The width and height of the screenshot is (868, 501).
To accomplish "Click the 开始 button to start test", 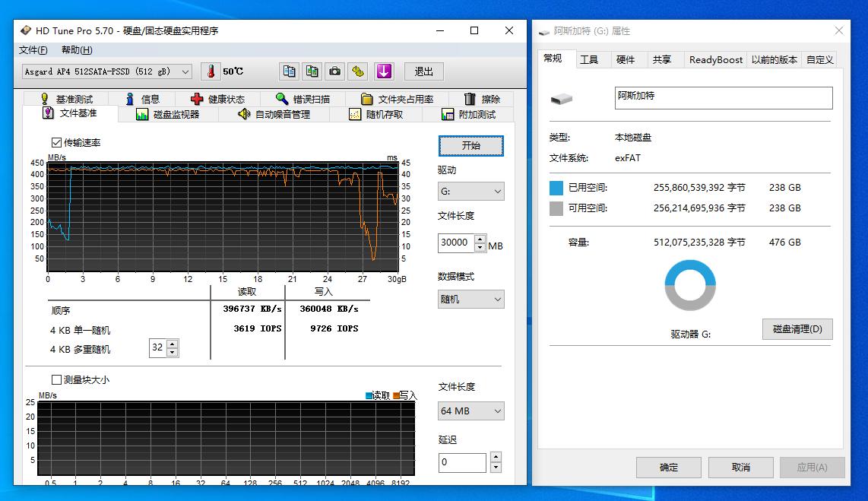I will pyautogui.click(x=470, y=145).
